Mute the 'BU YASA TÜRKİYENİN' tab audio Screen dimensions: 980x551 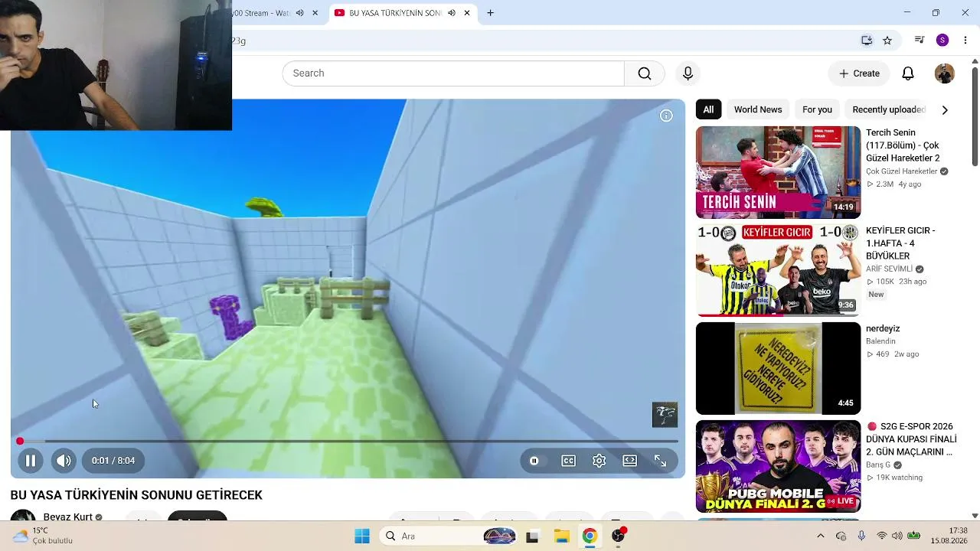pyautogui.click(x=452, y=13)
